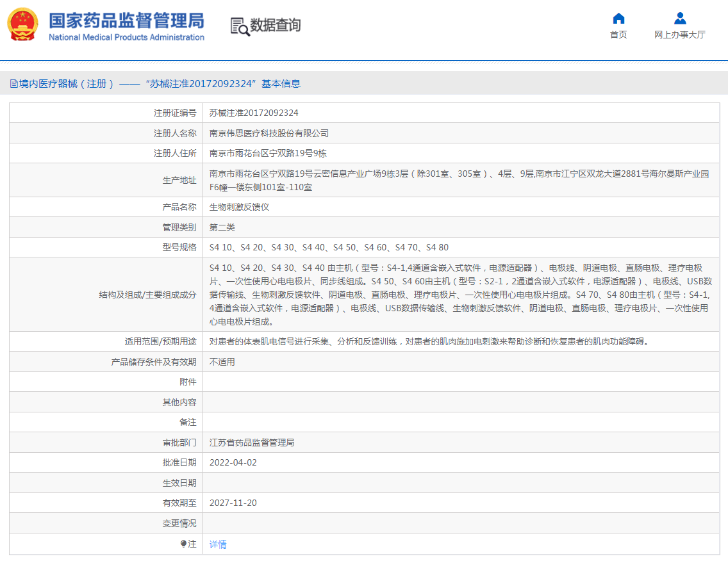The image size is (728, 561).
Task: Click the 数据查询 label text
Action: point(276,26)
